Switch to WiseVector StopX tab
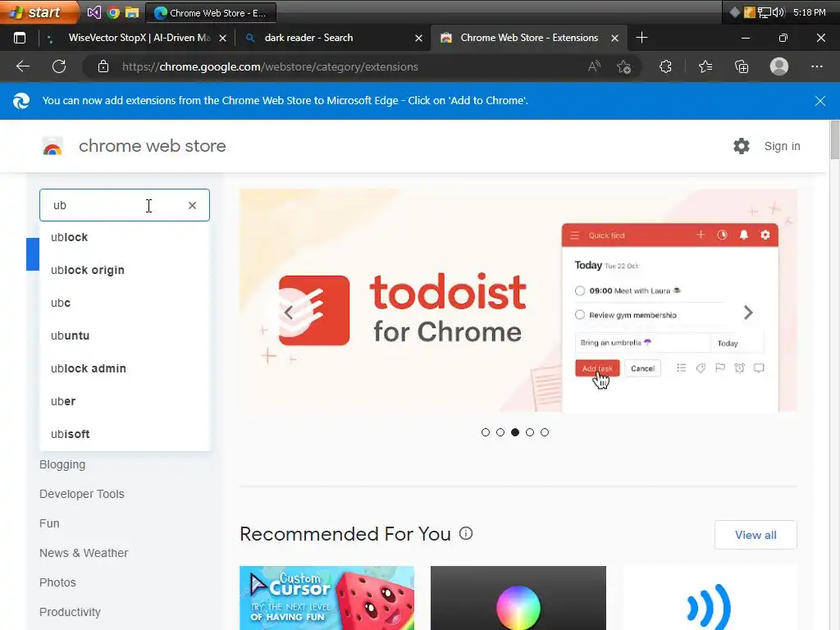 click(x=137, y=38)
